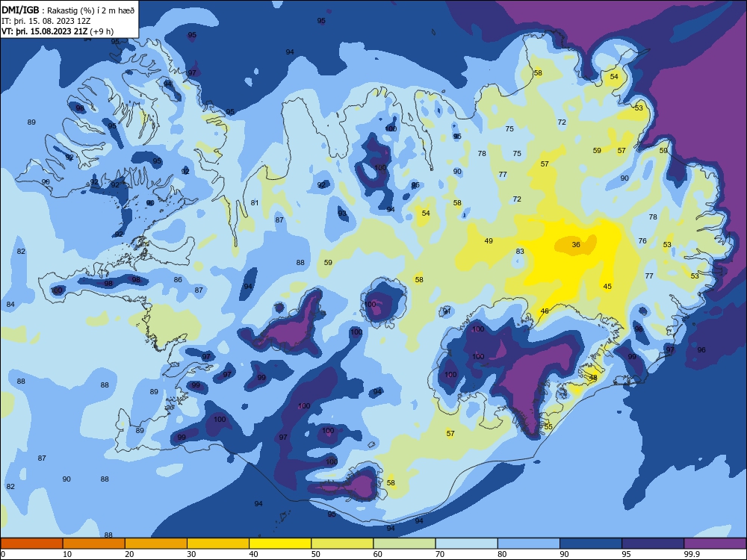
Task: Click the bright yellow 40–50 legend swatch
Action: click(280, 544)
